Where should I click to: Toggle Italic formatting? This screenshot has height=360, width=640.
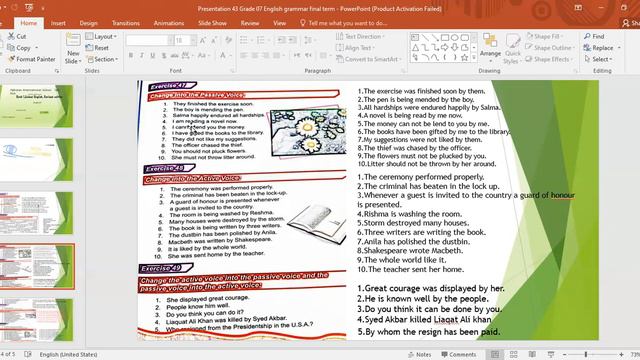coord(142,56)
